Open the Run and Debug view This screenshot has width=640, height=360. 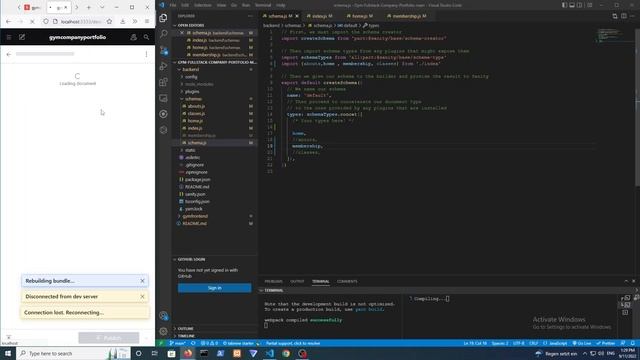tap(163, 66)
